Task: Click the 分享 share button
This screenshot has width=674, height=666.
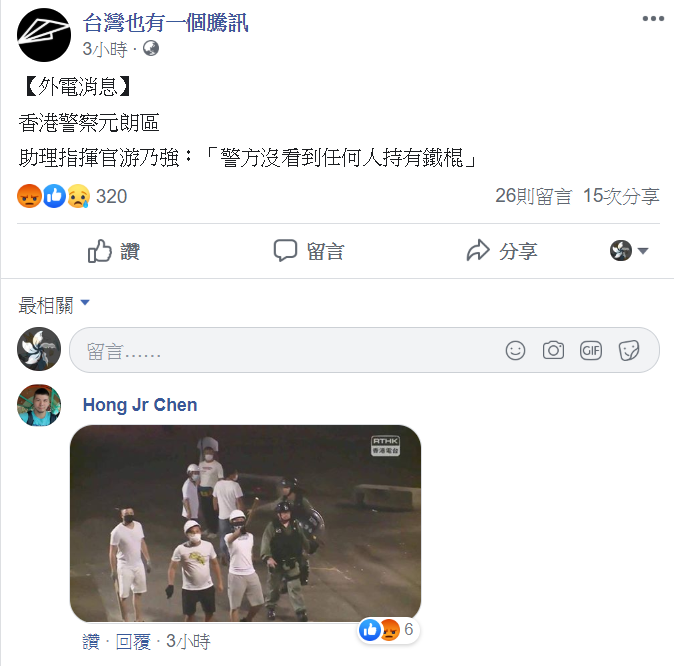Action: (502, 251)
